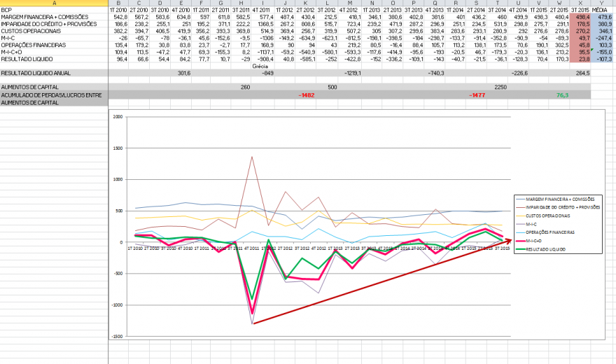Click RESULTADO LIQUIDO legend entry
Screen dimensions: 616x364
(540, 249)
